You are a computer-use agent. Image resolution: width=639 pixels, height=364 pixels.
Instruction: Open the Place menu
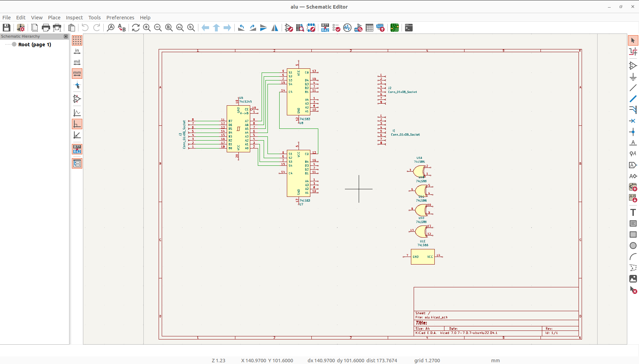click(x=54, y=18)
